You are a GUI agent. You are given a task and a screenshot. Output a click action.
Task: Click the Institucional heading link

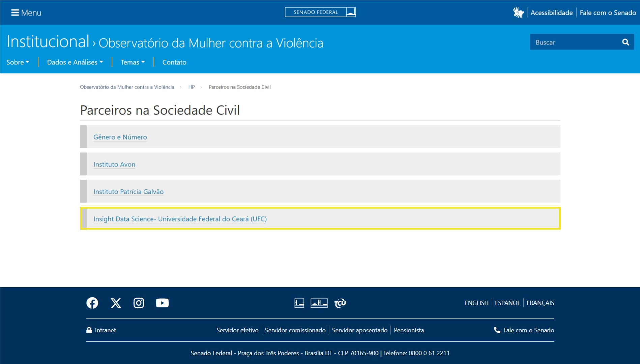(x=48, y=41)
